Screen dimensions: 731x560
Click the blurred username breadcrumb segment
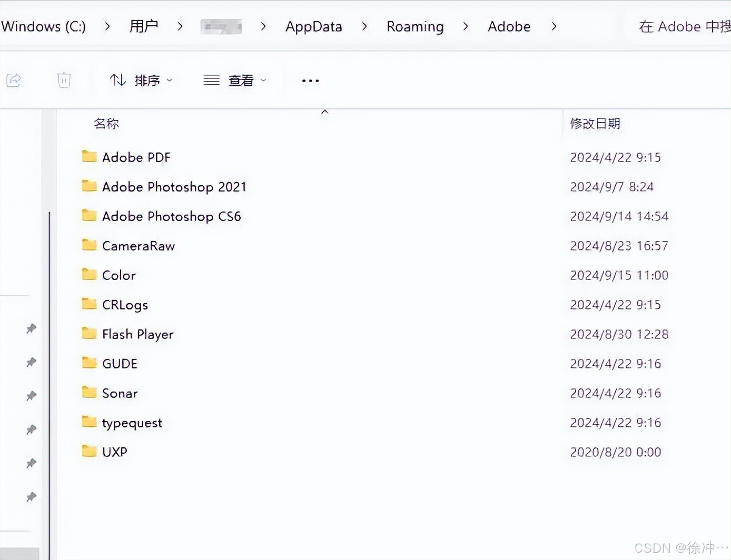tap(221, 26)
